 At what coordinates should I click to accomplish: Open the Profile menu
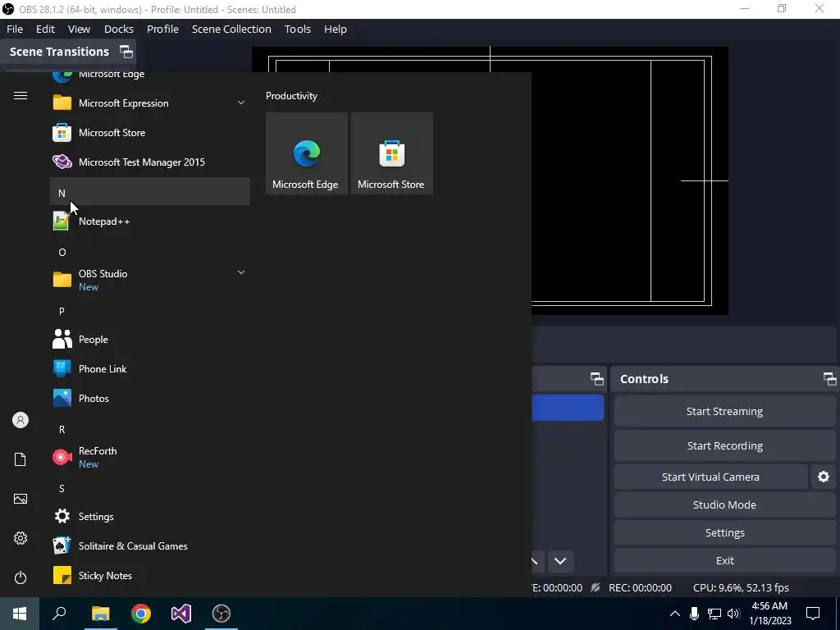(x=162, y=29)
